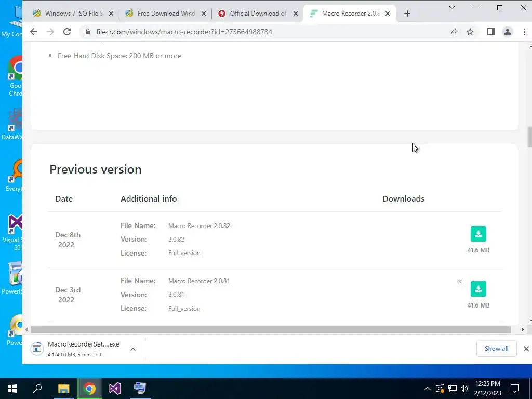Click Free Hard Disk Space requirement text

click(119, 56)
